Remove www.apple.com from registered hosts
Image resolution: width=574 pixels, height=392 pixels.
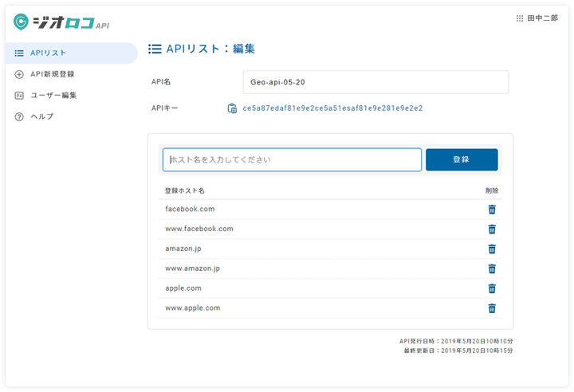point(492,308)
